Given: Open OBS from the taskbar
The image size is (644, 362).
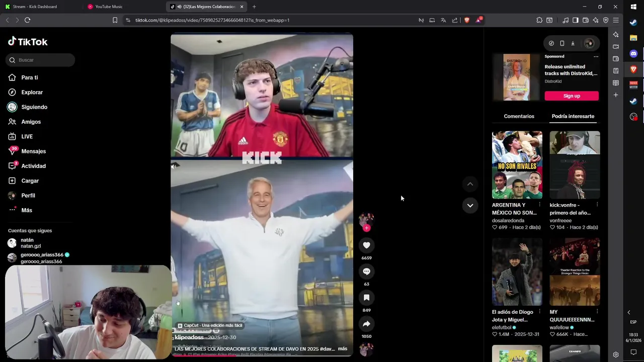Looking at the screenshot, I should coord(633,117).
